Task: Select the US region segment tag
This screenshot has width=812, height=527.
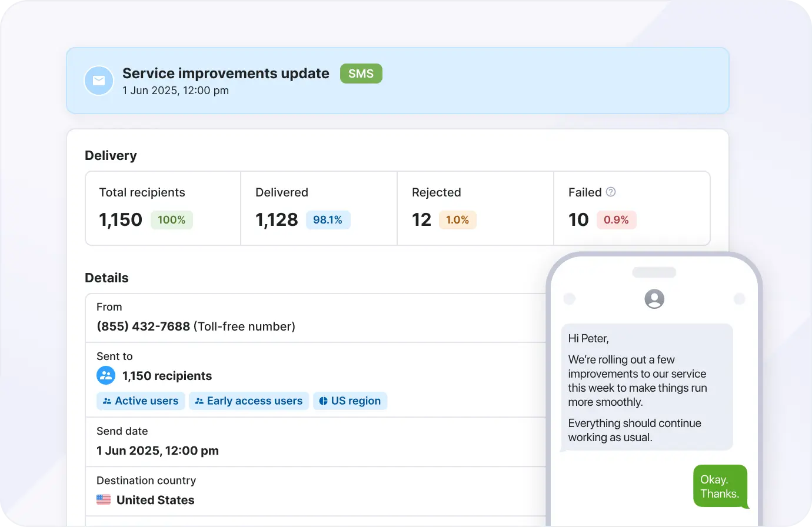Action: coord(350,401)
